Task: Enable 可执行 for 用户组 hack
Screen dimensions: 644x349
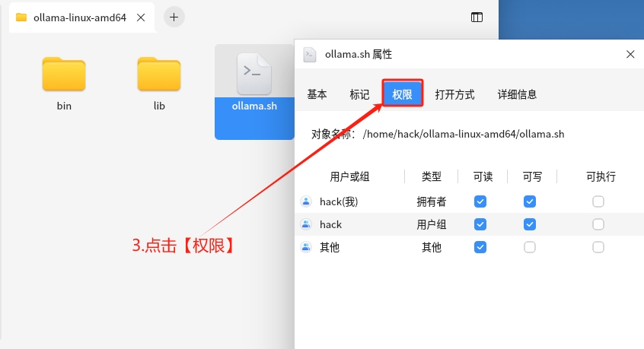Action: (x=598, y=224)
